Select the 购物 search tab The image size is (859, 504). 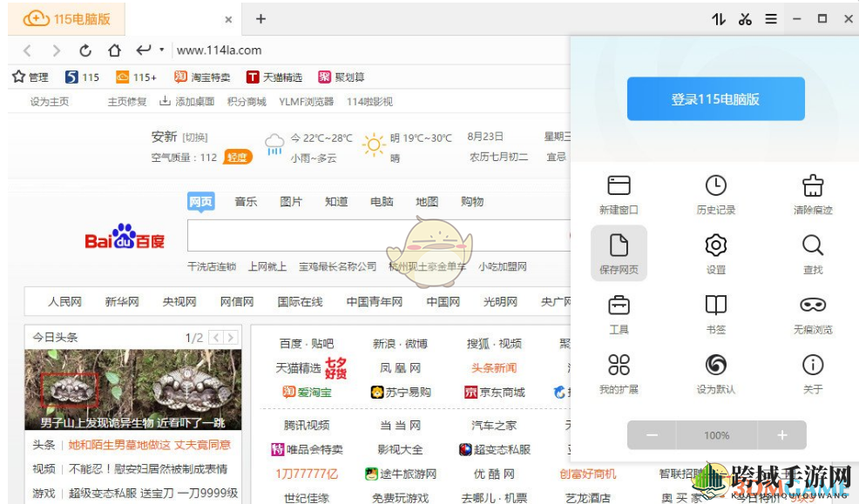click(472, 201)
